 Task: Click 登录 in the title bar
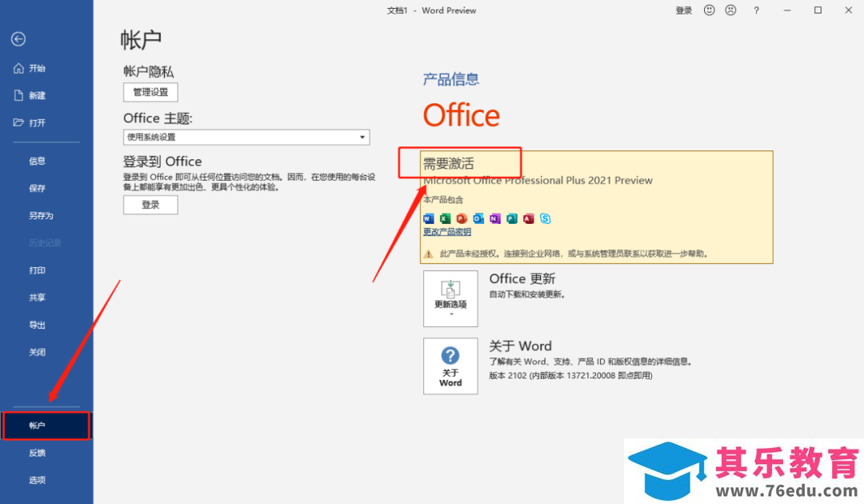(x=684, y=10)
